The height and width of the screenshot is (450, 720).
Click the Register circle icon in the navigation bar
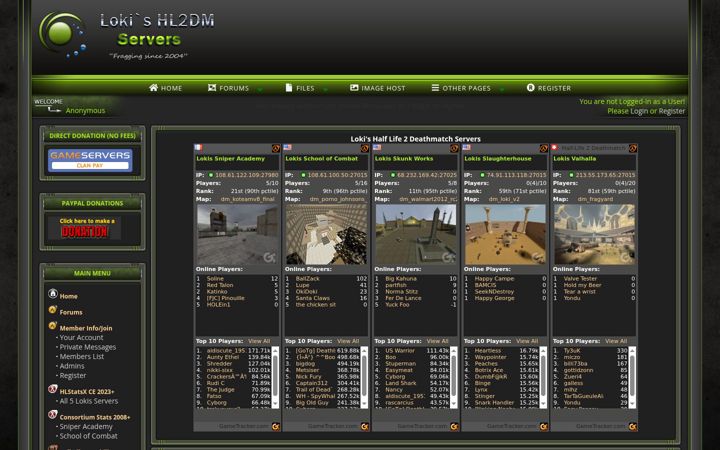coord(530,88)
